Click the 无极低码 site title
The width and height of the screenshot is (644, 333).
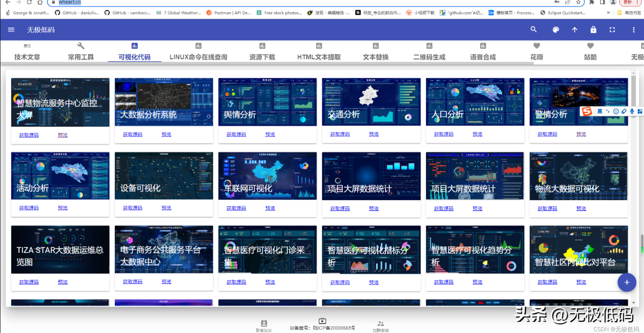(41, 30)
